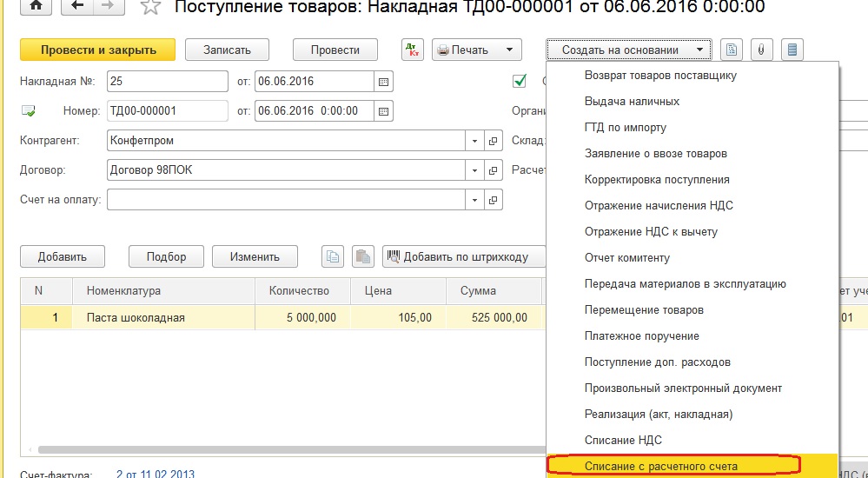
Task: Expand the Договор dropdown list
Action: click(x=474, y=170)
